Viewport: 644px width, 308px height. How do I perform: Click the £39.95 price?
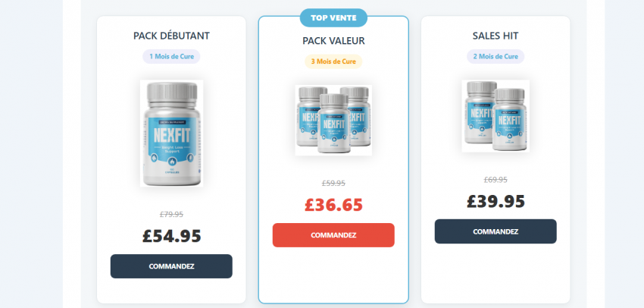coord(496,202)
